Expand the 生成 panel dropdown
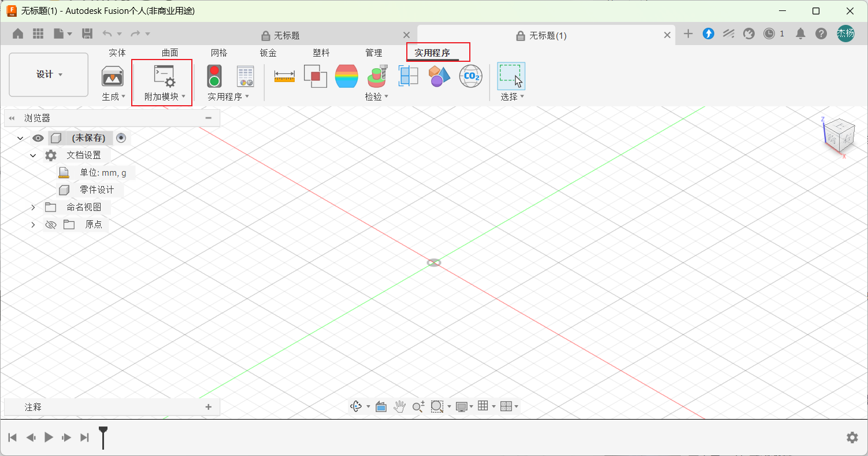 tap(114, 97)
